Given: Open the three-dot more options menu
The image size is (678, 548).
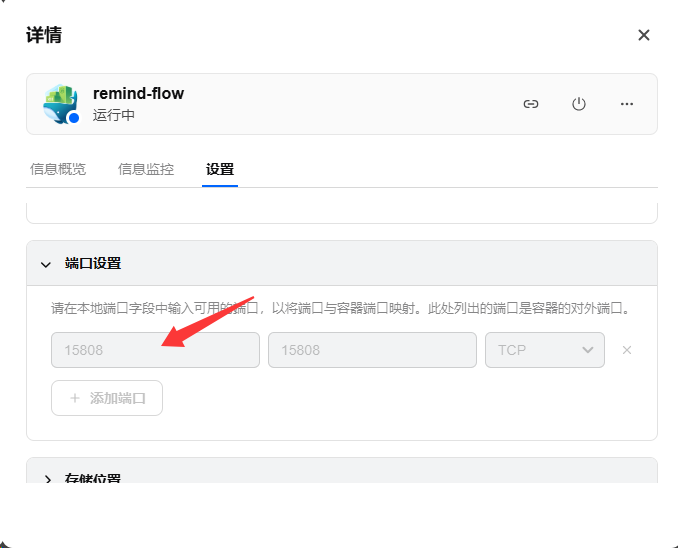Looking at the screenshot, I should (627, 104).
